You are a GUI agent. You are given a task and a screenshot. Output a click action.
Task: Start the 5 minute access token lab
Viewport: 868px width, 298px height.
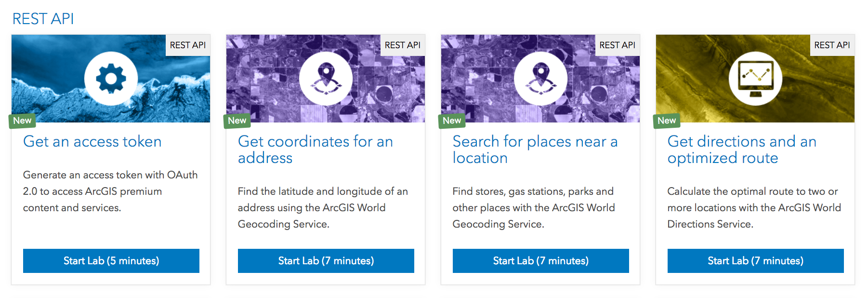[111, 261]
